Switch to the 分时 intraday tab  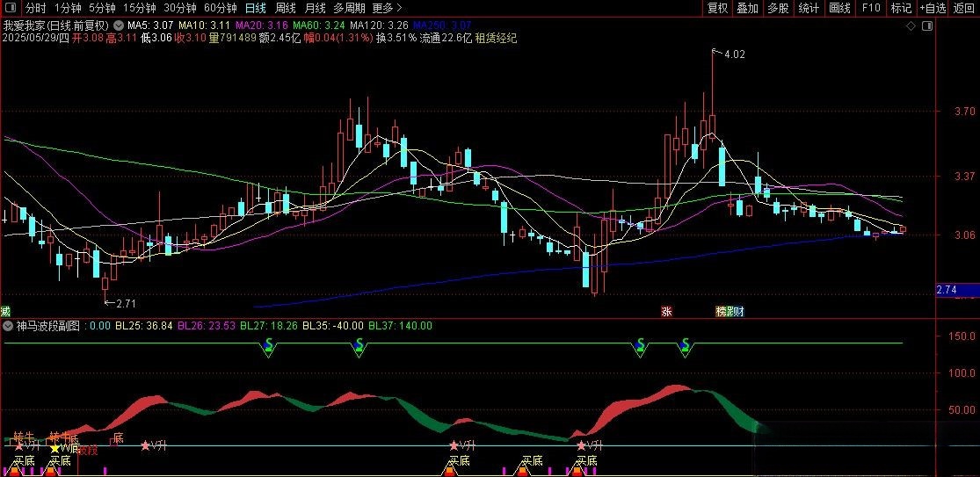35,8
